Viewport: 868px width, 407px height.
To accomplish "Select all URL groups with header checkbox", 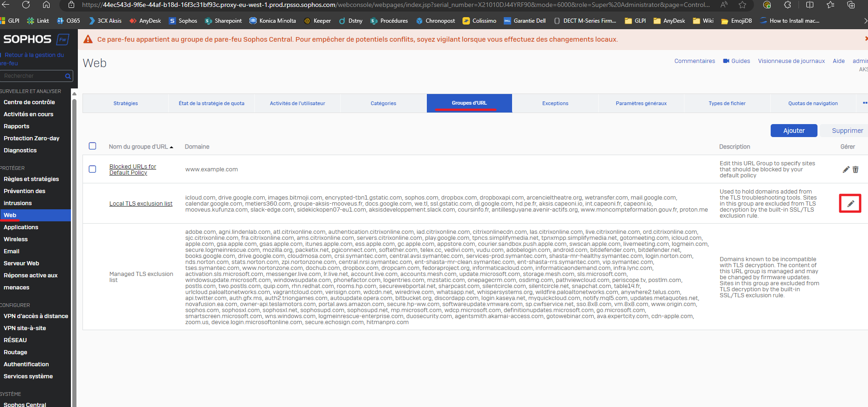I will (x=93, y=146).
